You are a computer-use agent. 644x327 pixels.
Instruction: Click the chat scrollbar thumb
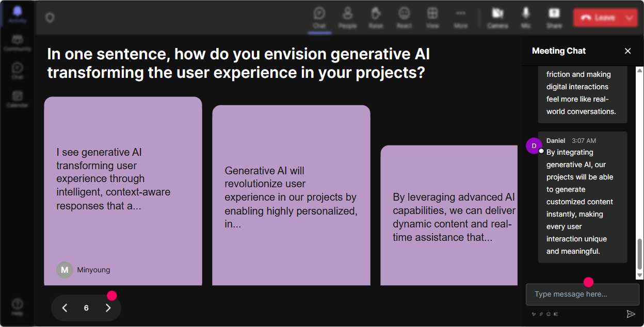click(x=640, y=254)
